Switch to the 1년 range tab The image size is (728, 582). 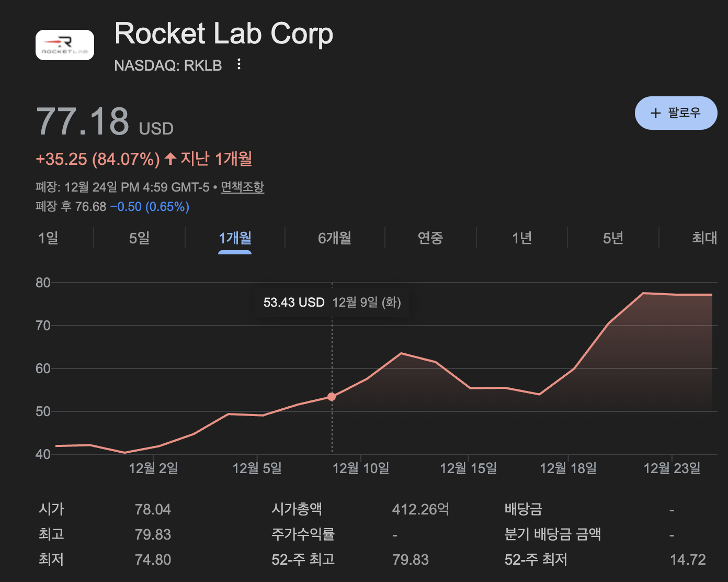(522, 238)
